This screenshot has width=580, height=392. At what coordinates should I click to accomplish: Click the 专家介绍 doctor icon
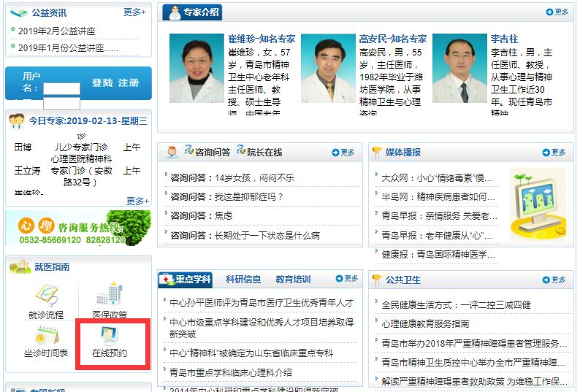[x=175, y=12]
